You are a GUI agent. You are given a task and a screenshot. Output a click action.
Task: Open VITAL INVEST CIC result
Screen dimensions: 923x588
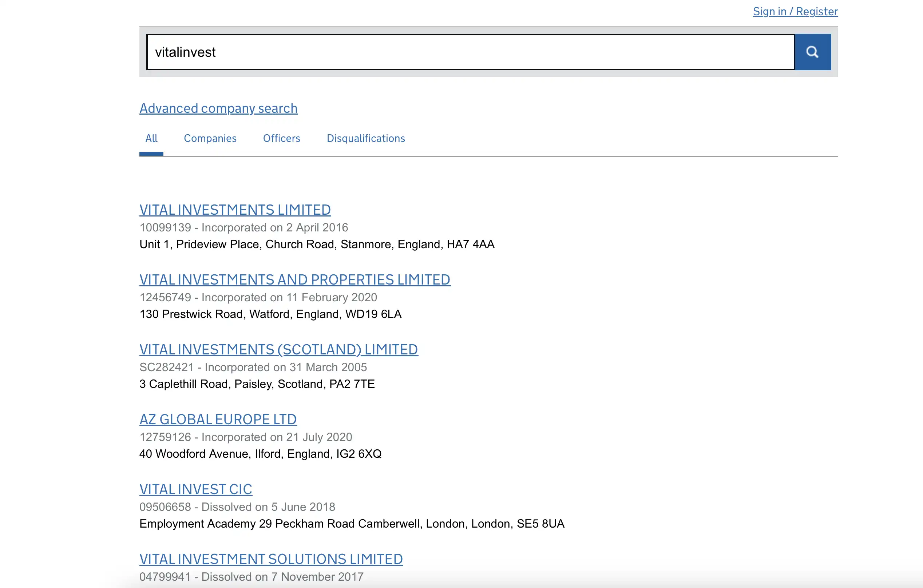coord(196,489)
